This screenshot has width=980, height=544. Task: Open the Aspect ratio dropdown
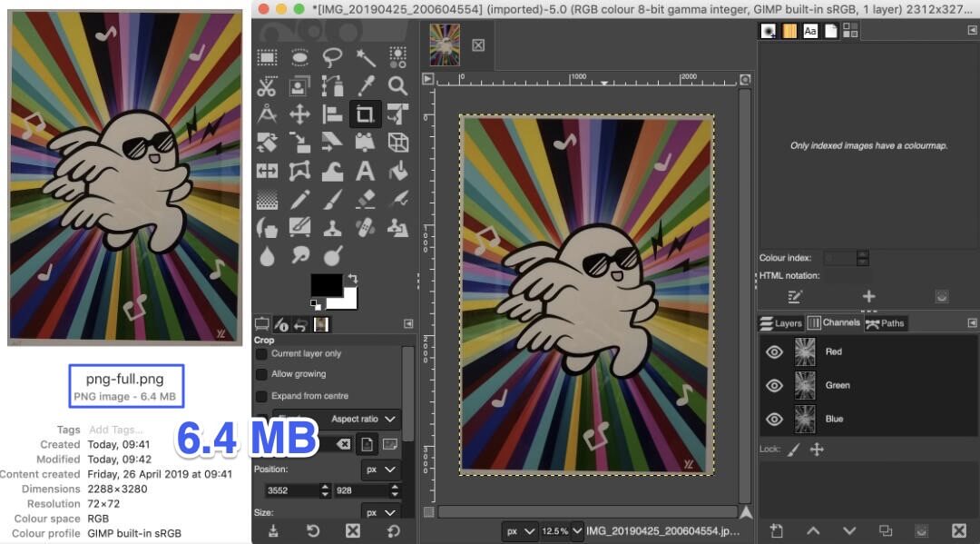pyautogui.click(x=363, y=419)
